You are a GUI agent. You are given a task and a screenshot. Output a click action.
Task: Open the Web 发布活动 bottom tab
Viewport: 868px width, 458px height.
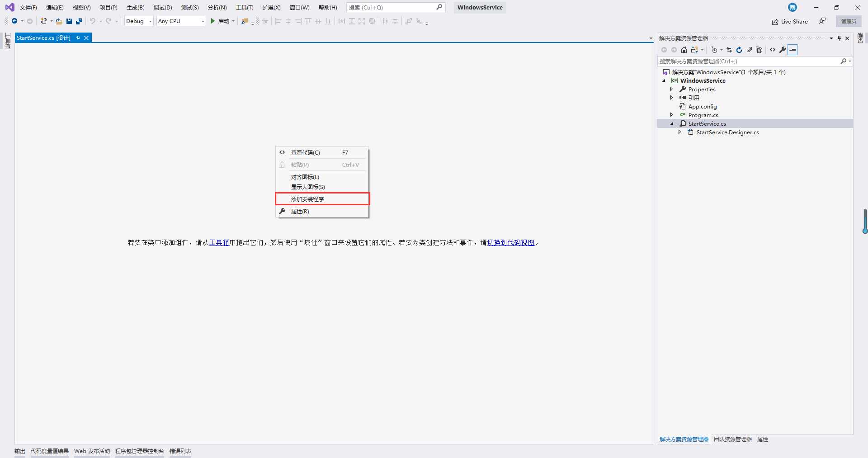coord(92,451)
